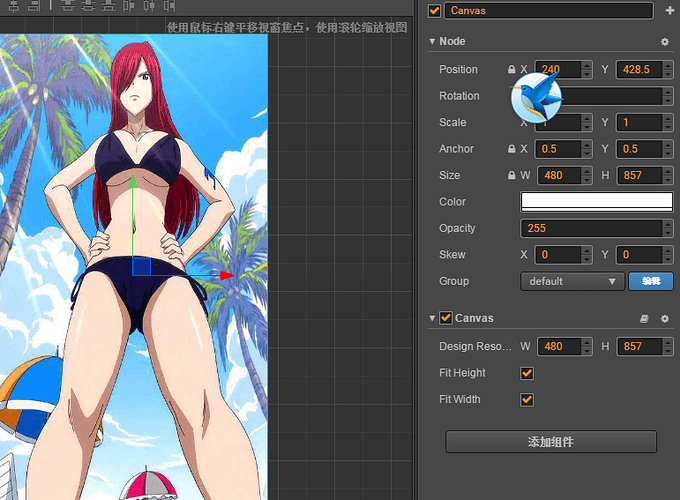Image resolution: width=680 pixels, height=500 pixels.
Task: Toggle the Canvas node active checkbox
Action: tap(434, 11)
